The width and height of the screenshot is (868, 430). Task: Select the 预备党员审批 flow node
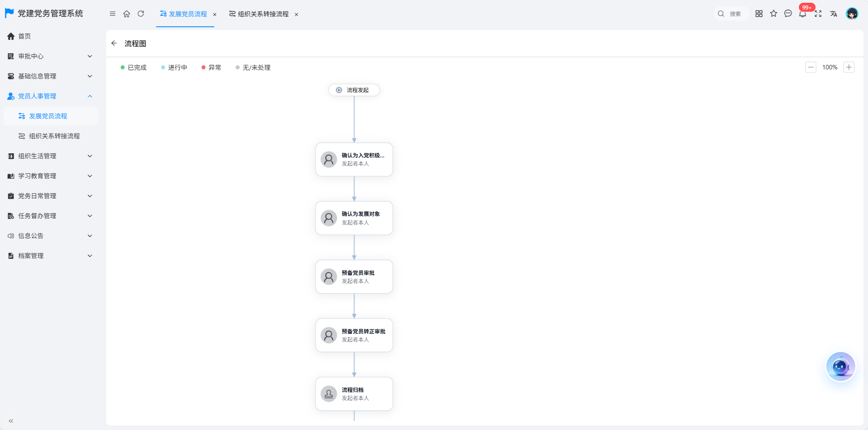[x=354, y=277]
